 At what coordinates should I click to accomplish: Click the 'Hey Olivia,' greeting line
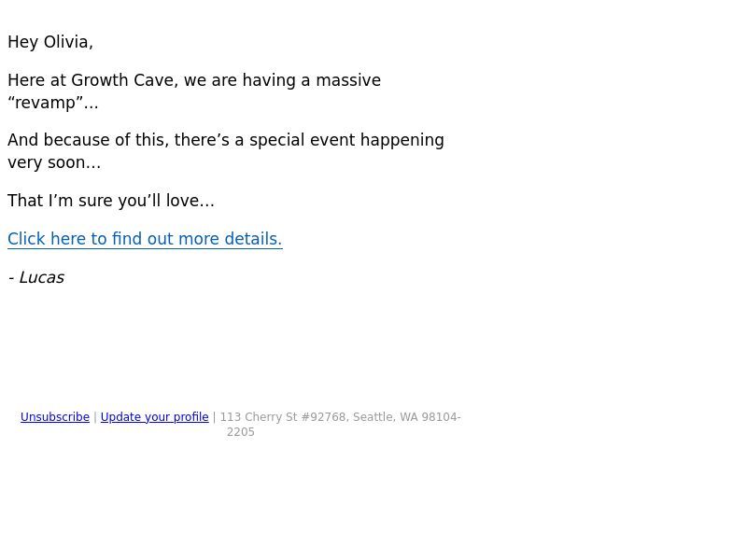coord(50,42)
